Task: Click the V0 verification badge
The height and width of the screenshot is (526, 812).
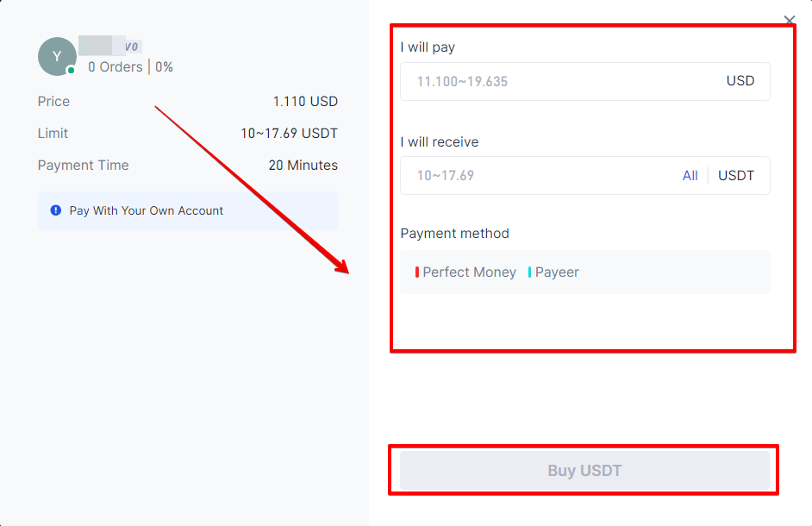Action: click(x=132, y=47)
